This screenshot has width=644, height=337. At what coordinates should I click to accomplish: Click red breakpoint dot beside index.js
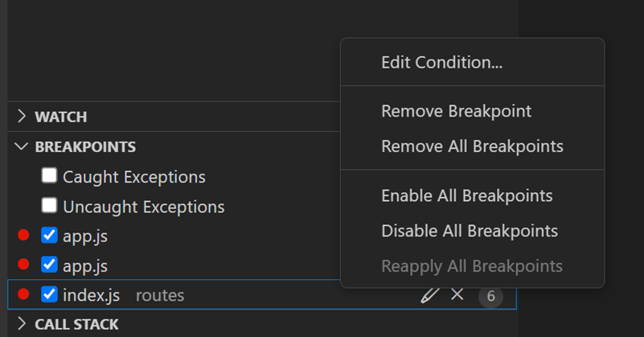pyautogui.click(x=23, y=295)
